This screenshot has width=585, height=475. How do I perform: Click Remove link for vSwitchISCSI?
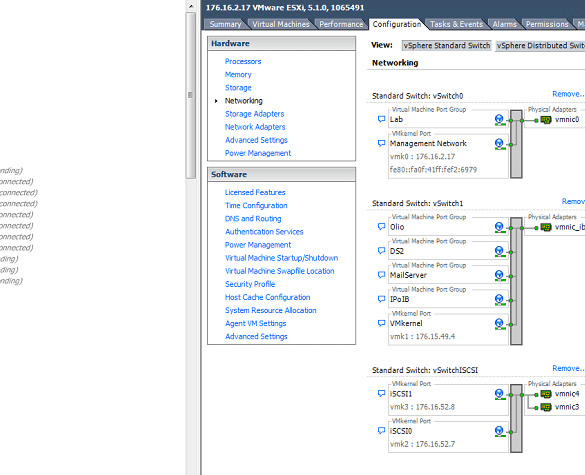(568, 368)
